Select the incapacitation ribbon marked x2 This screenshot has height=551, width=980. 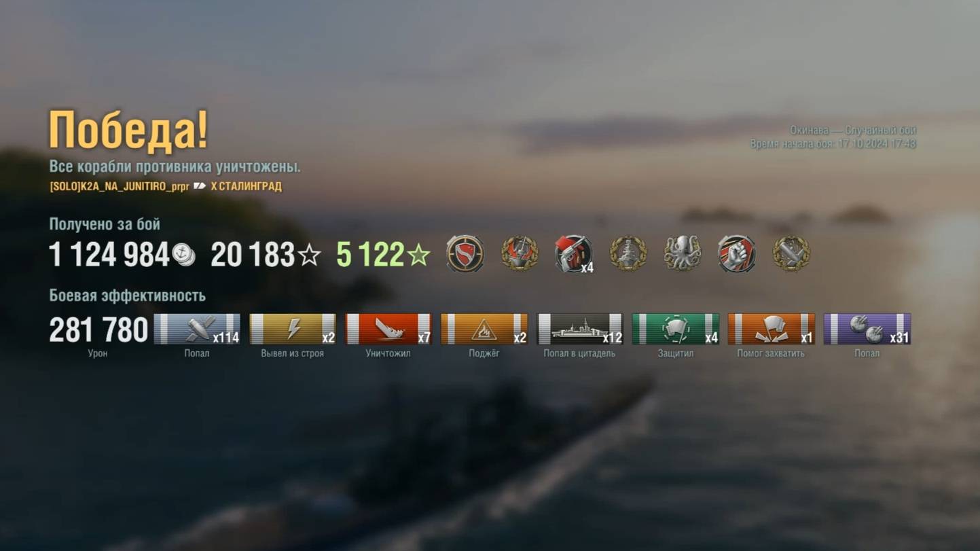(x=293, y=329)
